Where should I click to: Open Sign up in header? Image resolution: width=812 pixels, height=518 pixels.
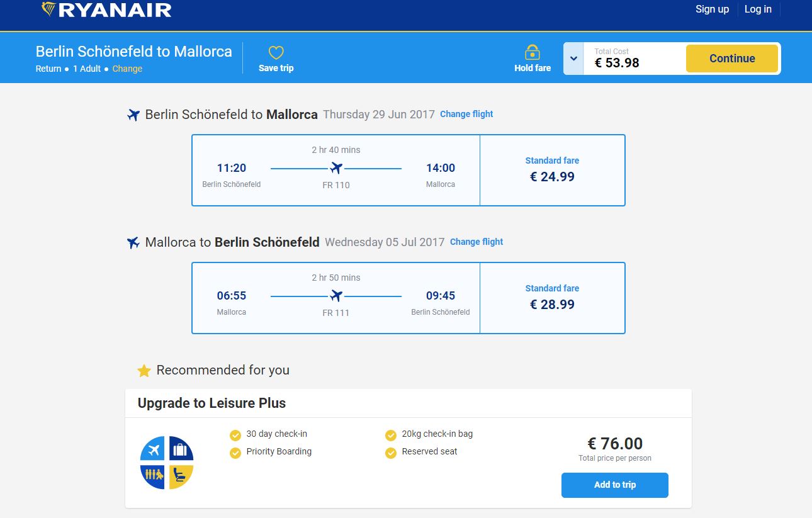click(x=712, y=9)
